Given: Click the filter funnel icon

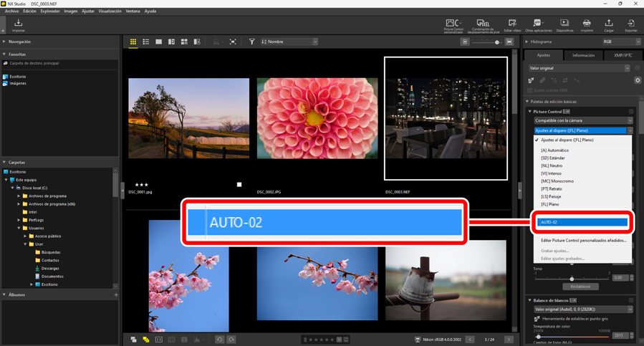Looking at the screenshot, I should pos(251,42).
